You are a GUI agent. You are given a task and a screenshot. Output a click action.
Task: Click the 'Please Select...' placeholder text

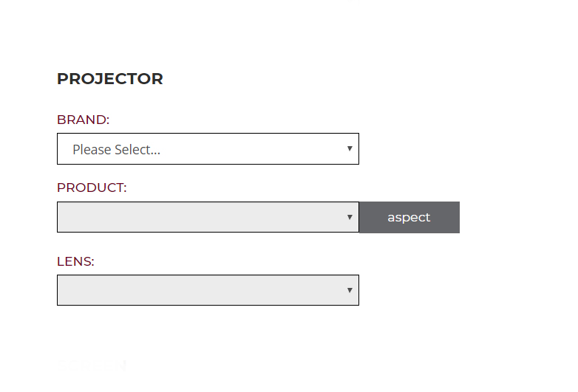tap(116, 149)
